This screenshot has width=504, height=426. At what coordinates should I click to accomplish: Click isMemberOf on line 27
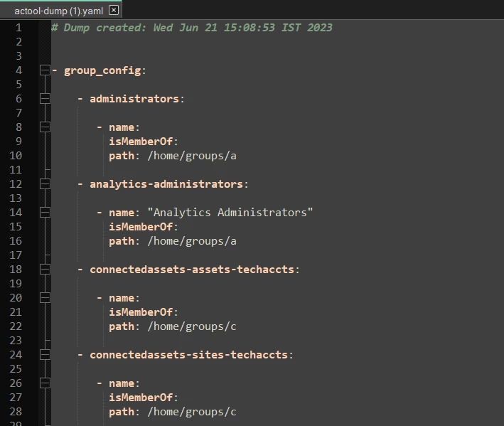(x=141, y=398)
